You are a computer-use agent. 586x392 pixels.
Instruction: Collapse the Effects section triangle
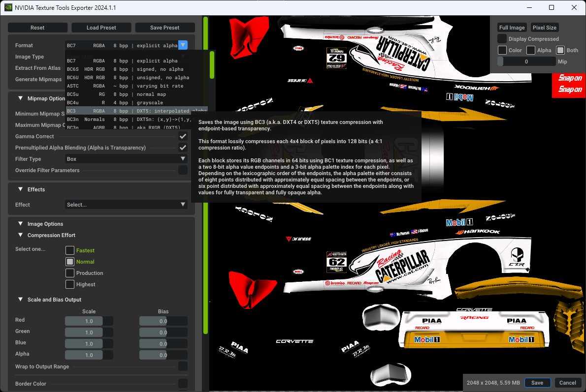[21, 189]
